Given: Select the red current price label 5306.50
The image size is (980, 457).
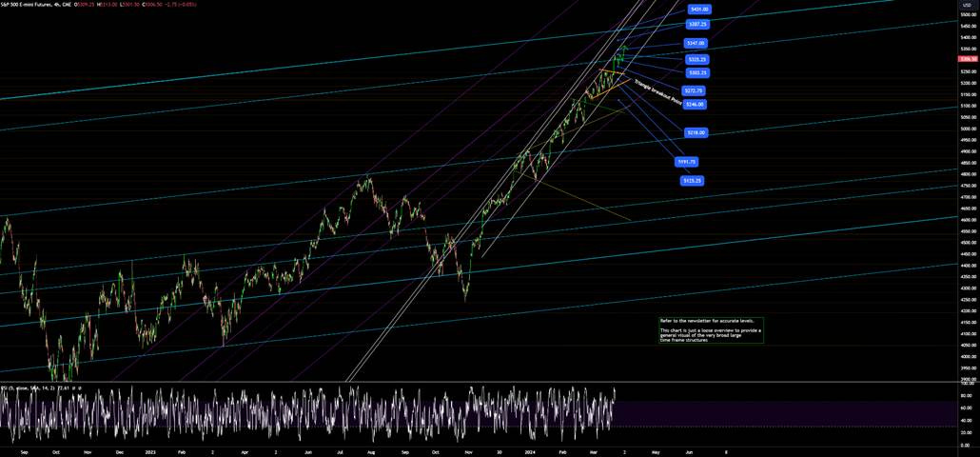Looking at the screenshot, I should tap(969, 59).
